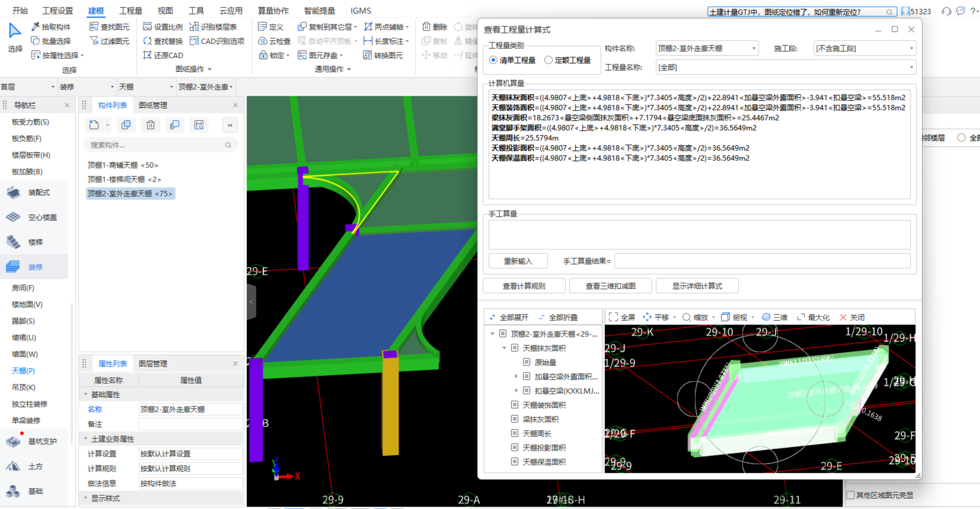Expand the 显示样式 property group

tap(85, 498)
